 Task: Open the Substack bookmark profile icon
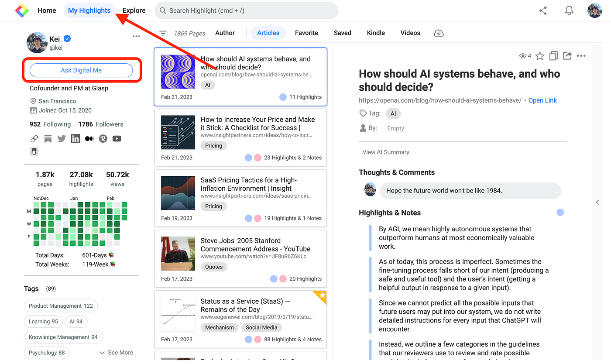click(48, 139)
